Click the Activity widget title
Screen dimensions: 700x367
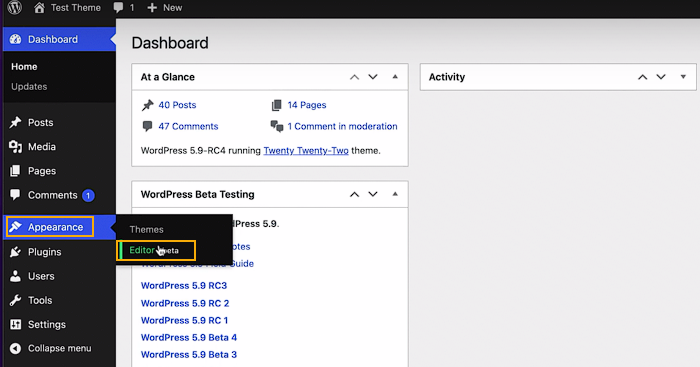447,77
